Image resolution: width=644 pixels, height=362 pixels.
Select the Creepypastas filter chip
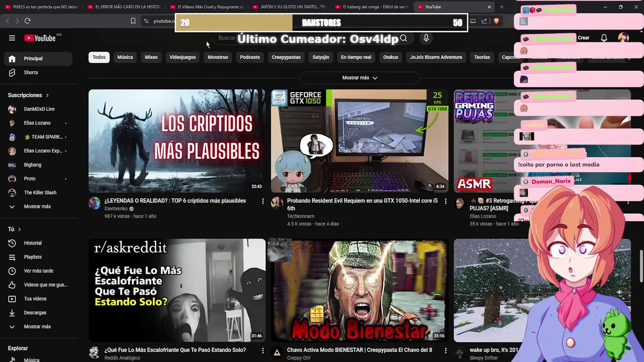(x=286, y=57)
